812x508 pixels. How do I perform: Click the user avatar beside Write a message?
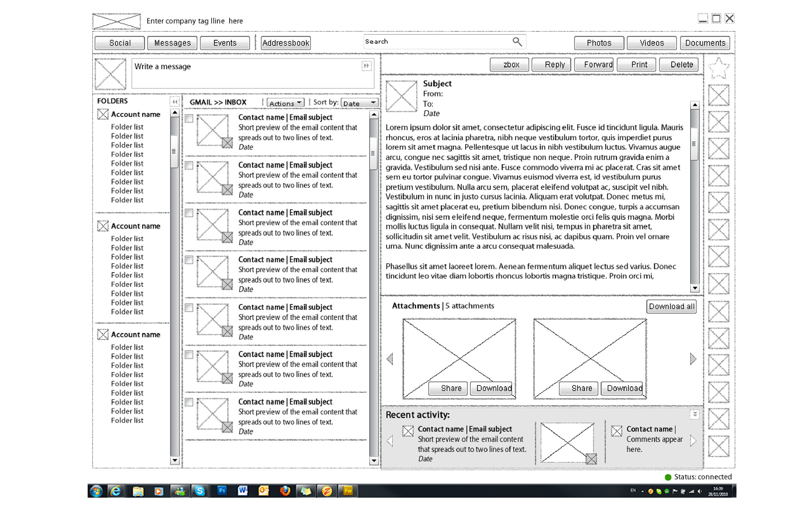[x=110, y=74]
